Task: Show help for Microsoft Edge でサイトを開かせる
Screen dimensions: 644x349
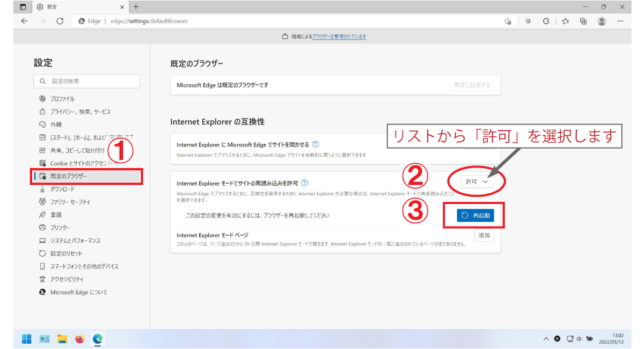Action: [316, 144]
